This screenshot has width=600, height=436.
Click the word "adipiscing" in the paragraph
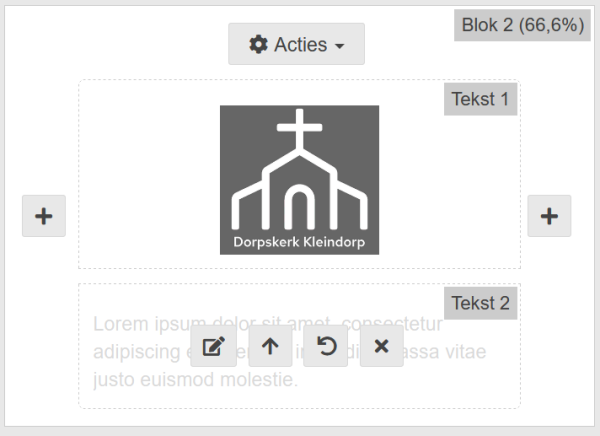point(134,352)
